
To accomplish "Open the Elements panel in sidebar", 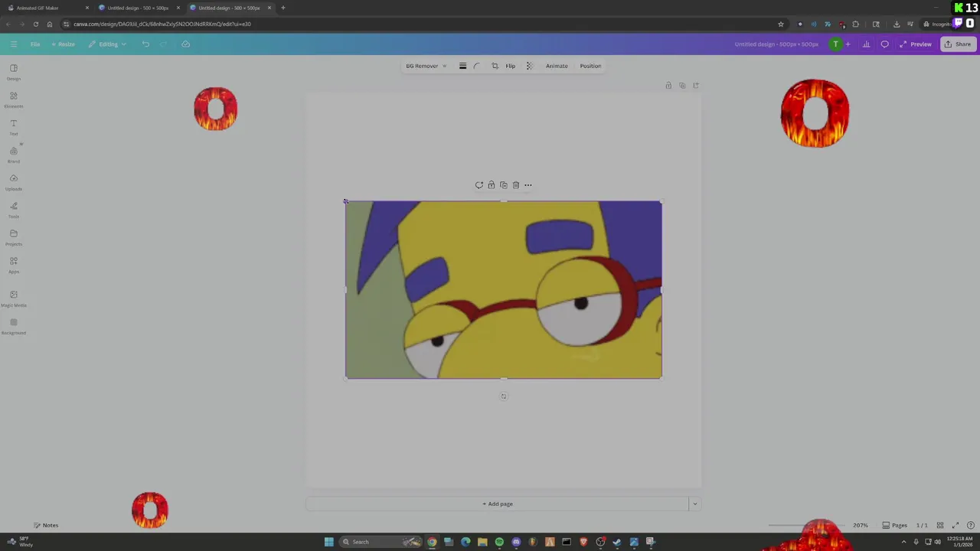I will pos(14,99).
